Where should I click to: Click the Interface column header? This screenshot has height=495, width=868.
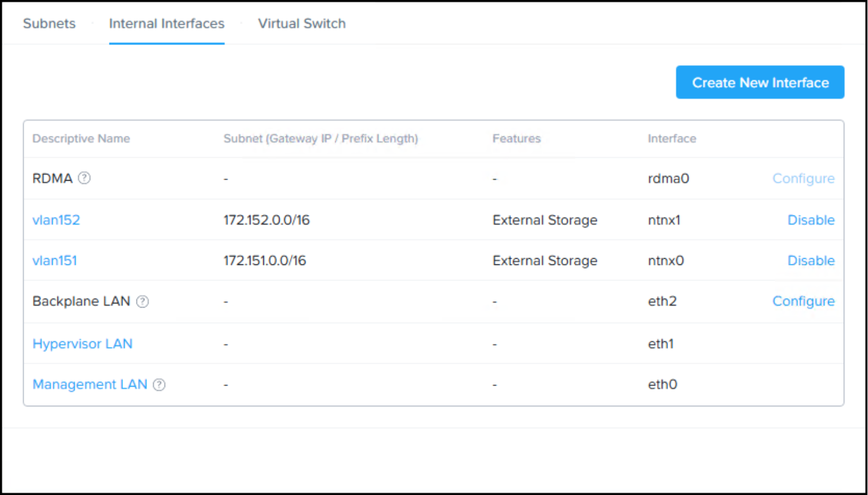point(672,139)
